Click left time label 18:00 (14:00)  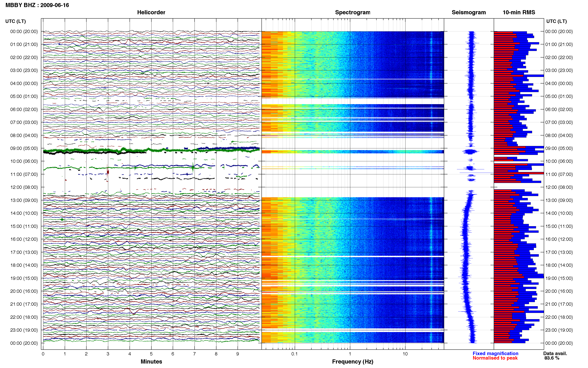click(24, 265)
